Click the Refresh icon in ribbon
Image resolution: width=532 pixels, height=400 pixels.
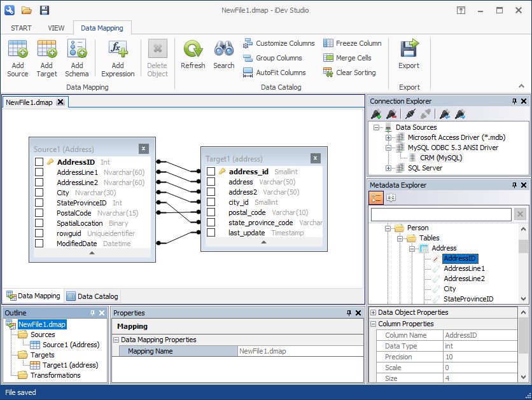click(x=193, y=50)
